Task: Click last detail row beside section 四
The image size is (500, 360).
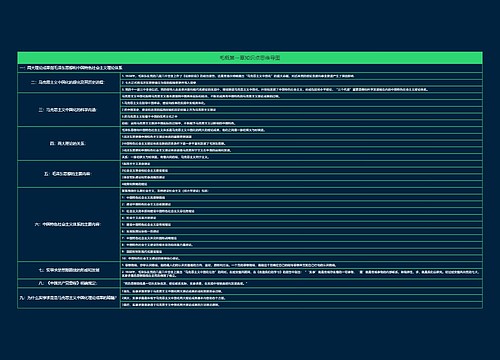Action: [x=301, y=157]
